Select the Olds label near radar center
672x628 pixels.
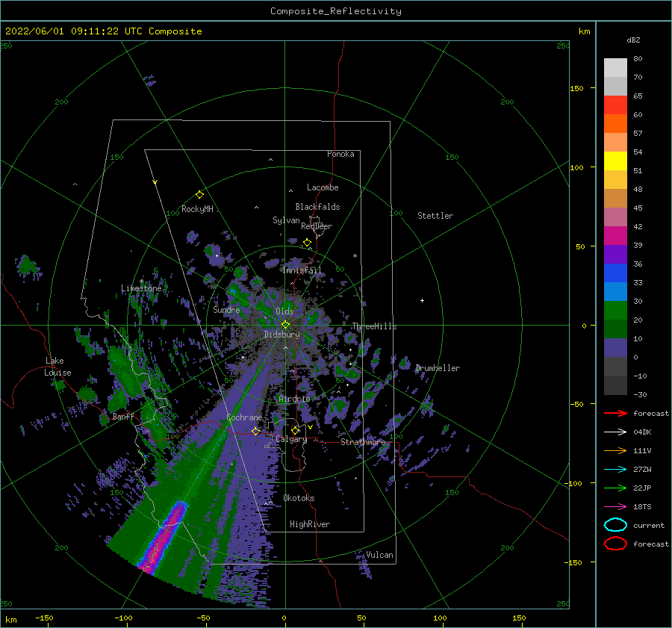coord(284,311)
